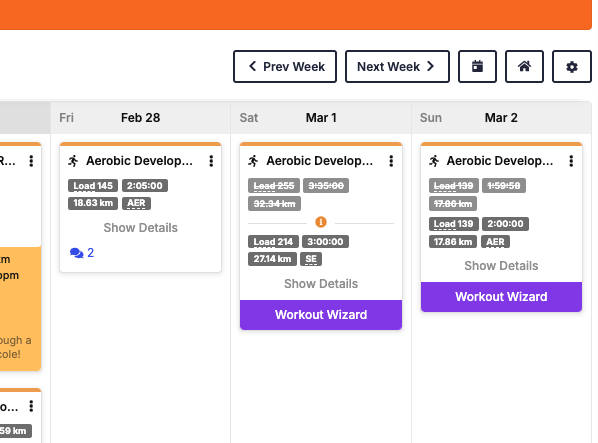This screenshot has width=598, height=443.
Task: Open the Mar 2 Aerobic Development workout title
Action: coord(500,161)
